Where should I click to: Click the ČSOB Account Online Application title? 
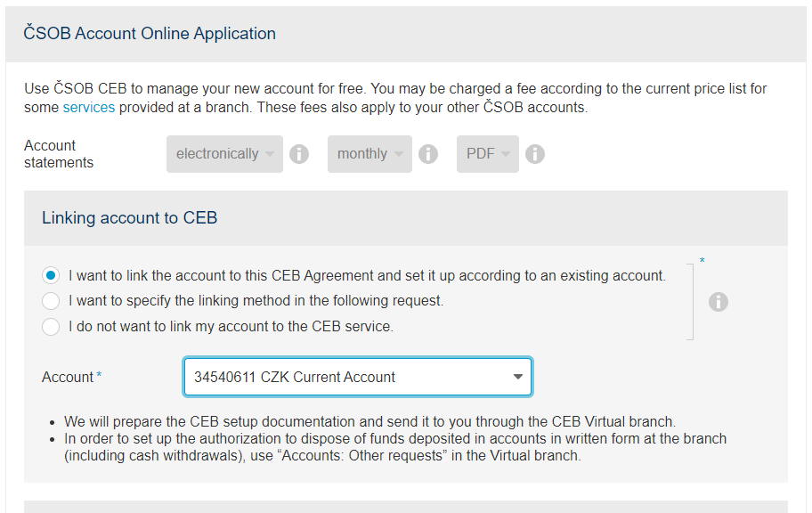(150, 33)
